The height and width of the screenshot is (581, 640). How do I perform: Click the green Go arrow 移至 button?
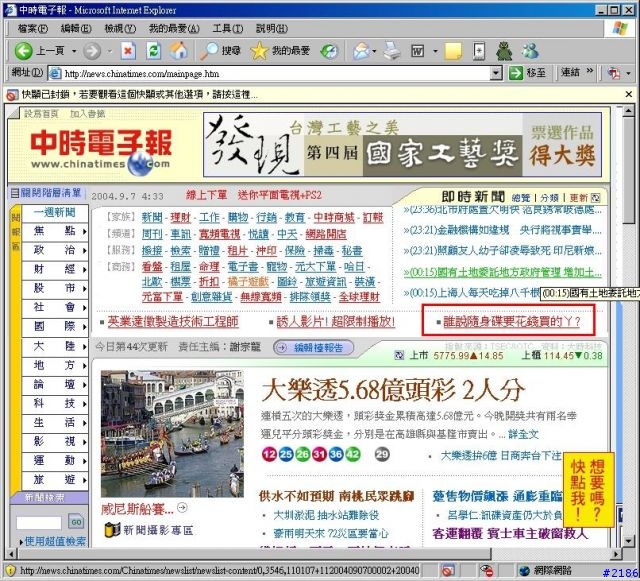tap(527, 73)
